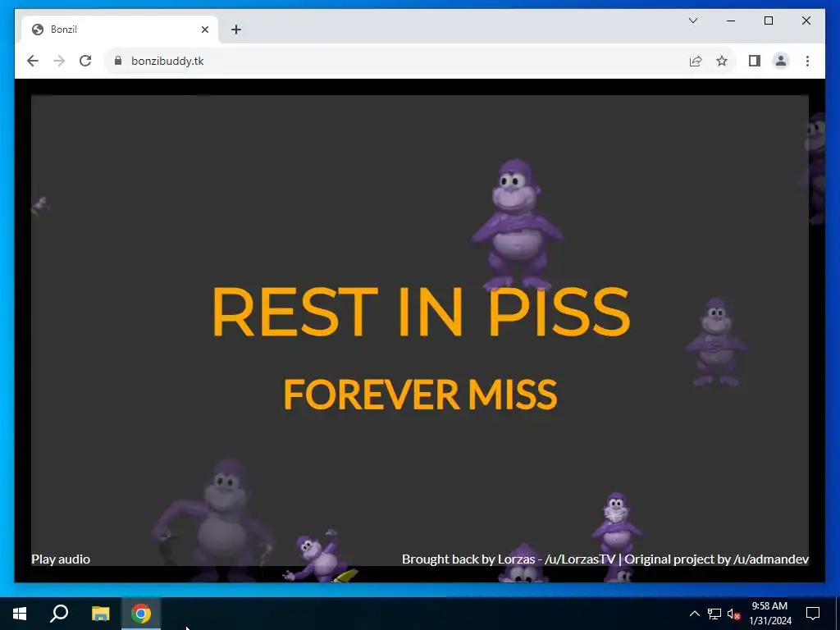
Task: Click the FOREVER MISS subtitle
Action: pyautogui.click(x=421, y=395)
